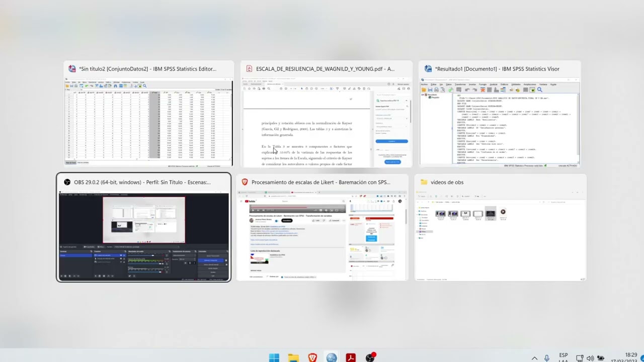Screen dimensions: 644x362
Task: Open the Windows Start menu
Action: 274,357
